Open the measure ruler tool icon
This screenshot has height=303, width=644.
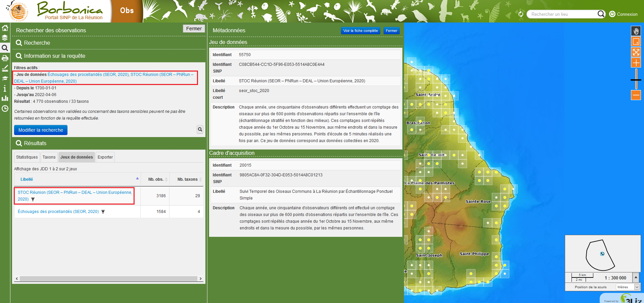coord(5,68)
